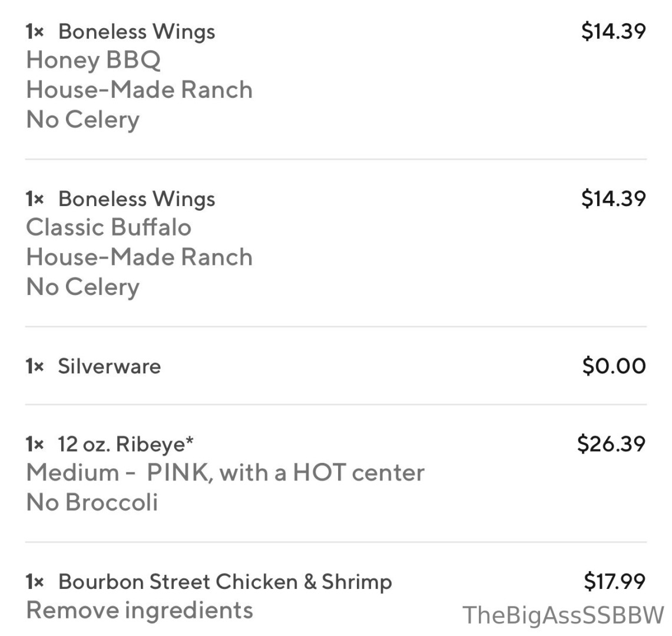Tap the Remove ingredients text
The image size is (672, 636).
(x=140, y=610)
